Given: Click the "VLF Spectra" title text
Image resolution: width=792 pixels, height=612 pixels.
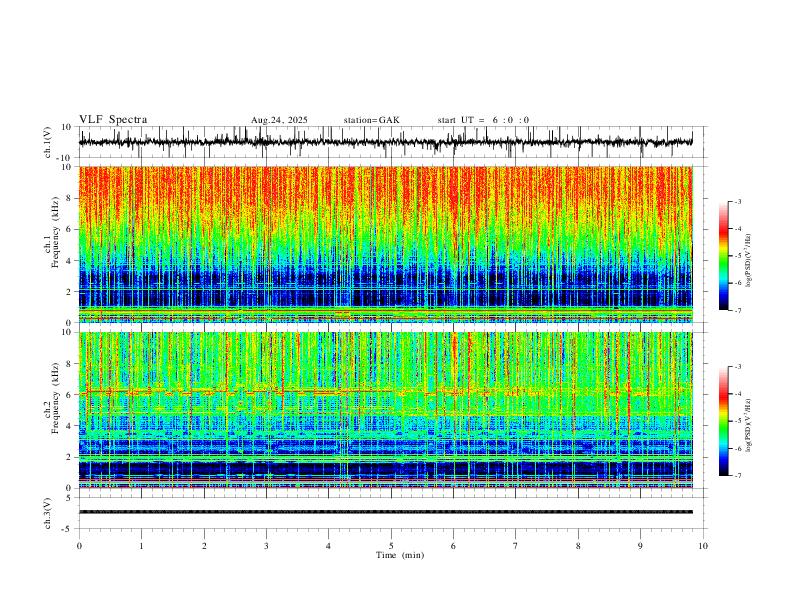Looking at the screenshot, I should pyautogui.click(x=113, y=120).
